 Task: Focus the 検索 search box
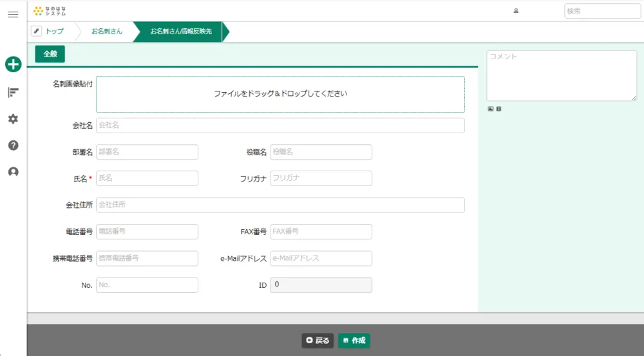[602, 11]
